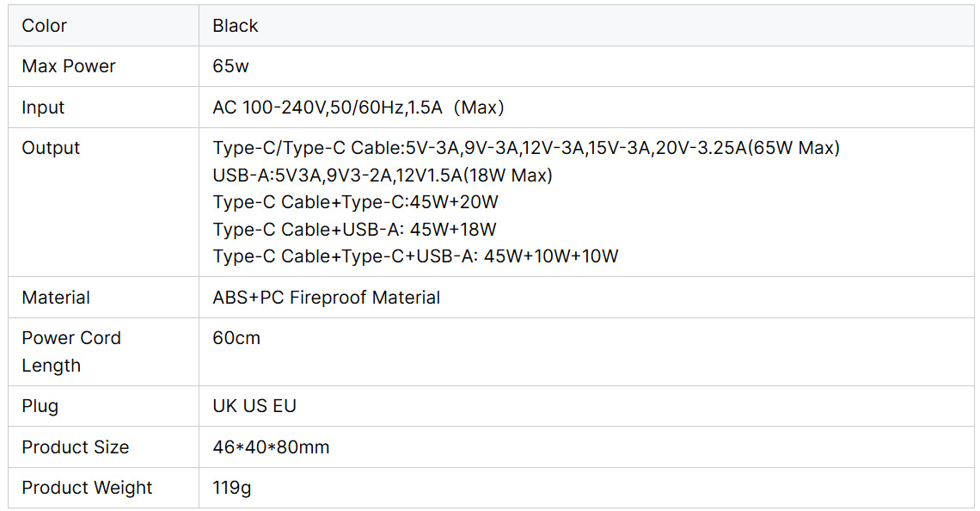Click the "60cm" cord length value
Image resolution: width=980 pixels, height=511 pixels.
pos(236,338)
